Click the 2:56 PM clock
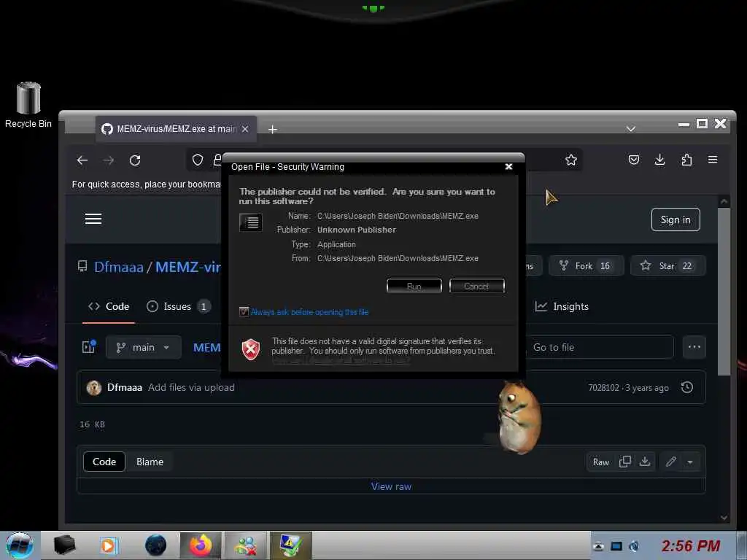The image size is (747, 560). (690, 545)
